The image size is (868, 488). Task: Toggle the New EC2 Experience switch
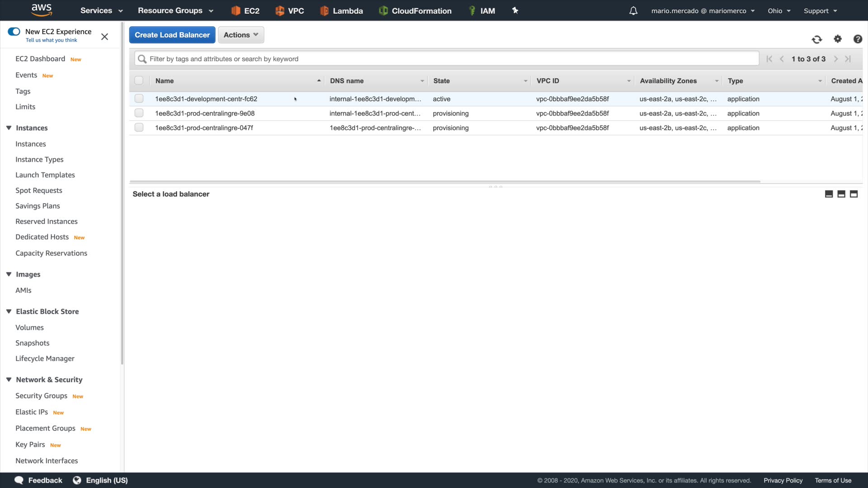14,32
